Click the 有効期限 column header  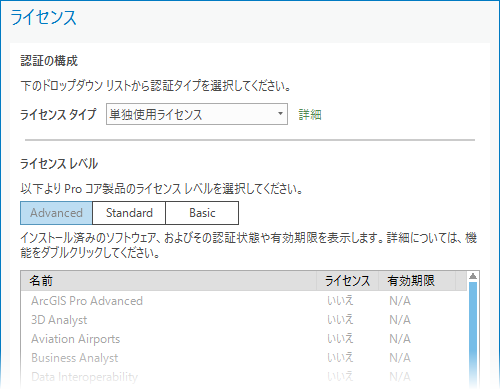pos(417,281)
